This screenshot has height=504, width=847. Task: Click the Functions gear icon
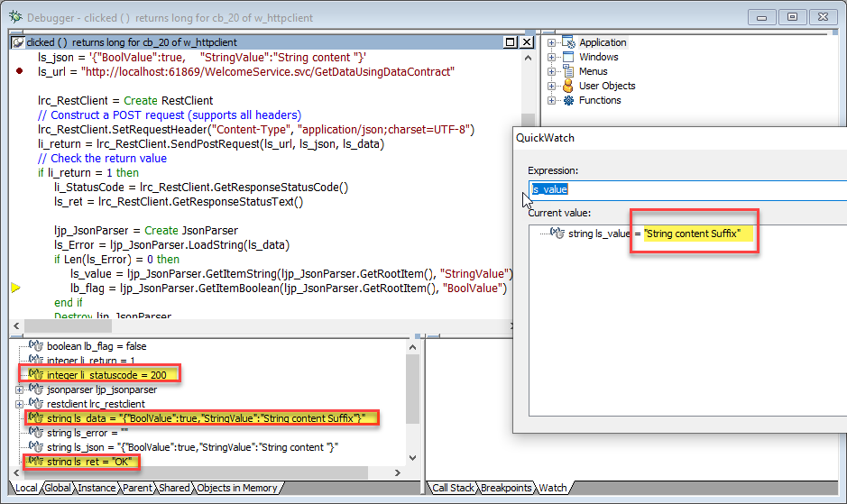pos(568,100)
